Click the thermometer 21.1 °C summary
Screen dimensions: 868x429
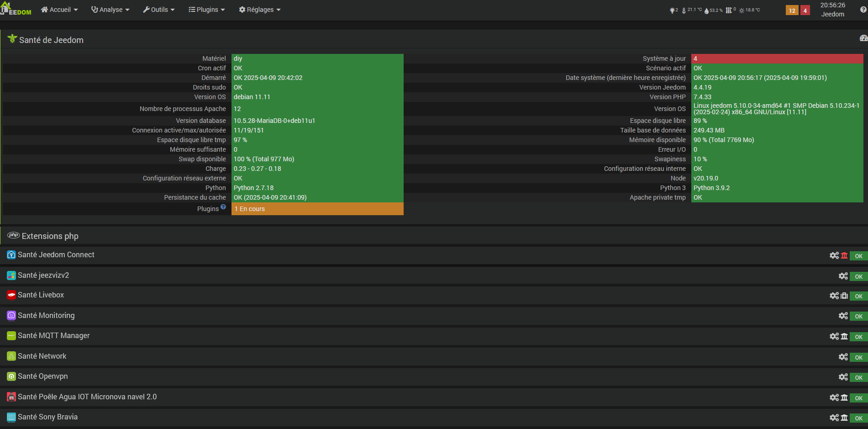[692, 10]
